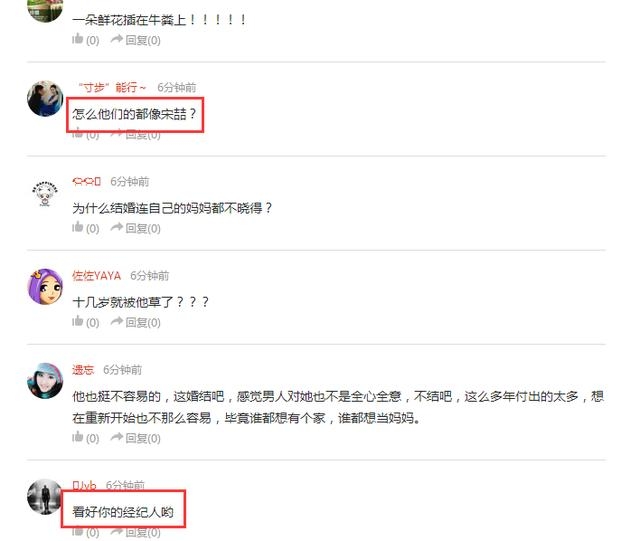Like 遗忘's long comment
This screenshot has width=640, height=541.
tap(85, 438)
